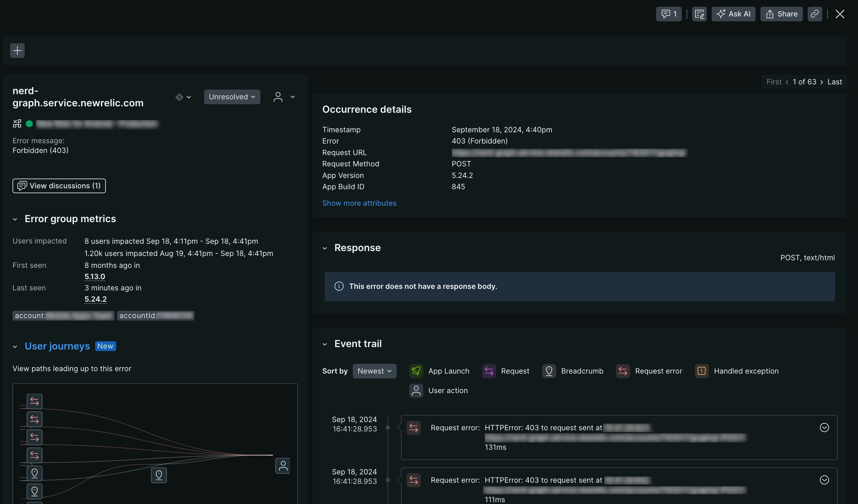Collapse the Error group metrics section
Image resolution: width=858 pixels, height=504 pixels.
click(15, 219)
